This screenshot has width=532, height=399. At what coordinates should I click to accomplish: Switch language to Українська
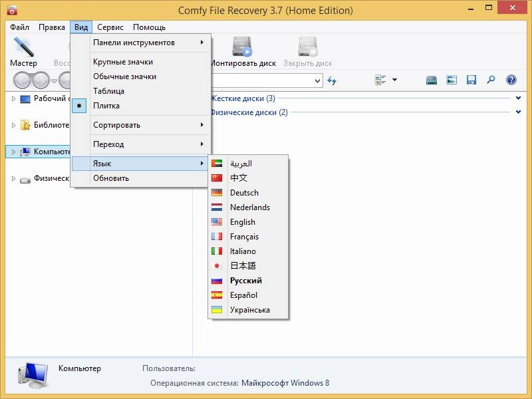point(248,310)
